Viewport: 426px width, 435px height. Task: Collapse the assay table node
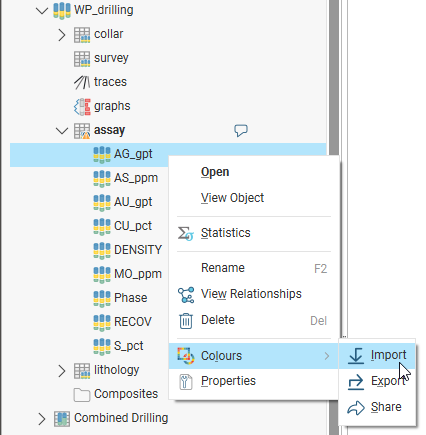[x=62, y=130]
